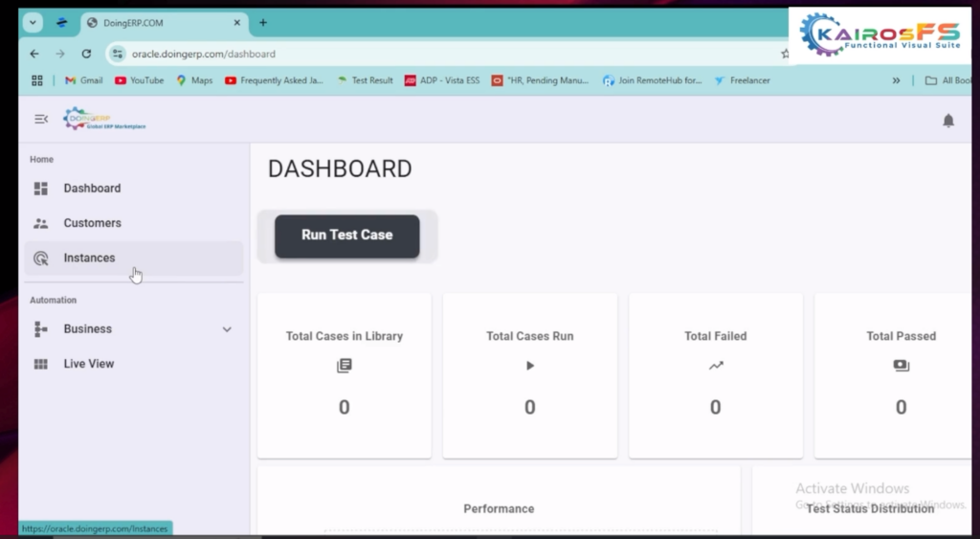Screen dimensions: 980x539
Task: Click the Instances target icon
Action: point(41,258)
